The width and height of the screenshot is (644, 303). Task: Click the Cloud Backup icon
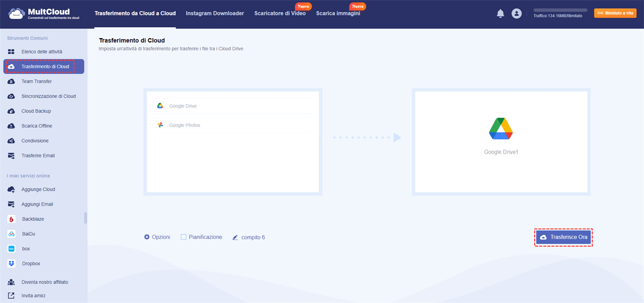[x=11, y=111]
